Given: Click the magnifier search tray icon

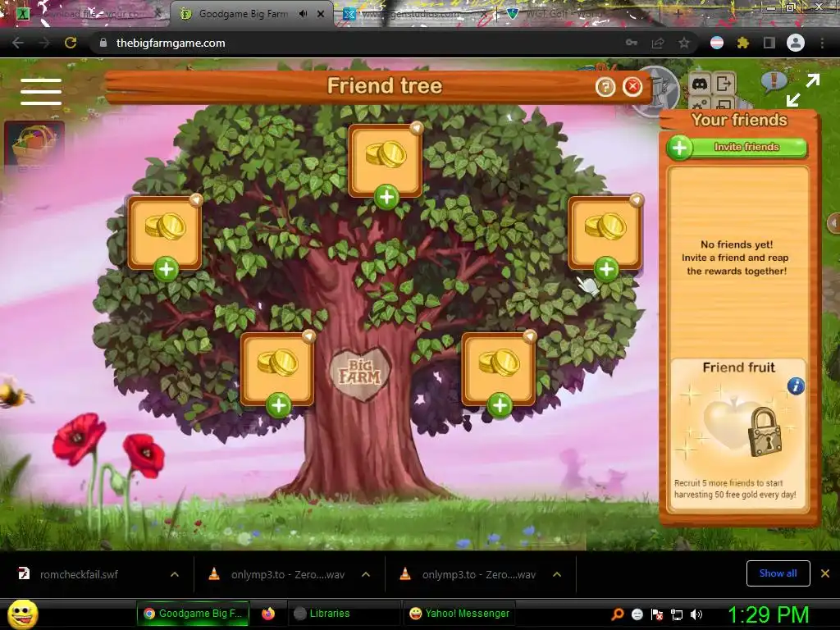Looking at the screenshot, I should pyautogui.click(x=617, y=614).
